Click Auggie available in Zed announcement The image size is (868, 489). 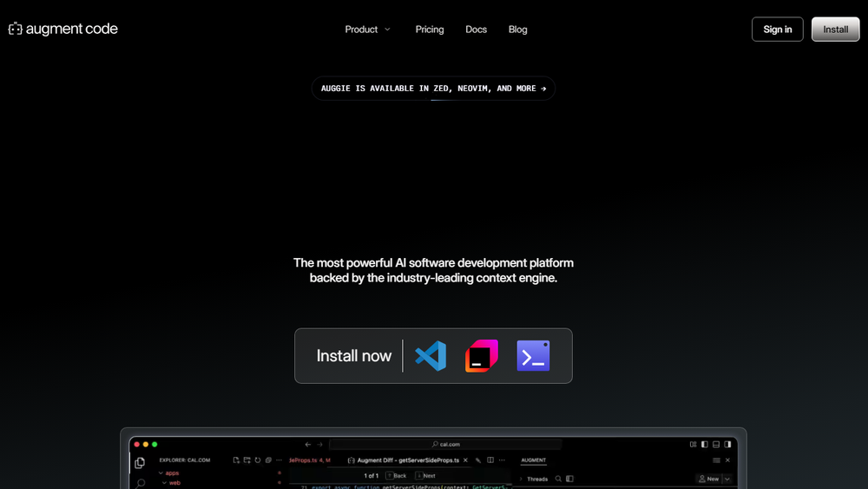tap(433, 88)
